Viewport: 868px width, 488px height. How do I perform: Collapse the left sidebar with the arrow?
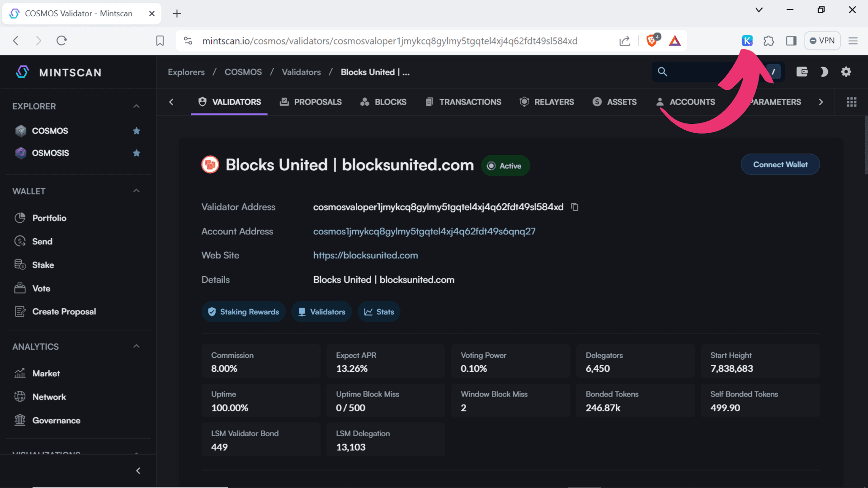click(x=138, y=471)
